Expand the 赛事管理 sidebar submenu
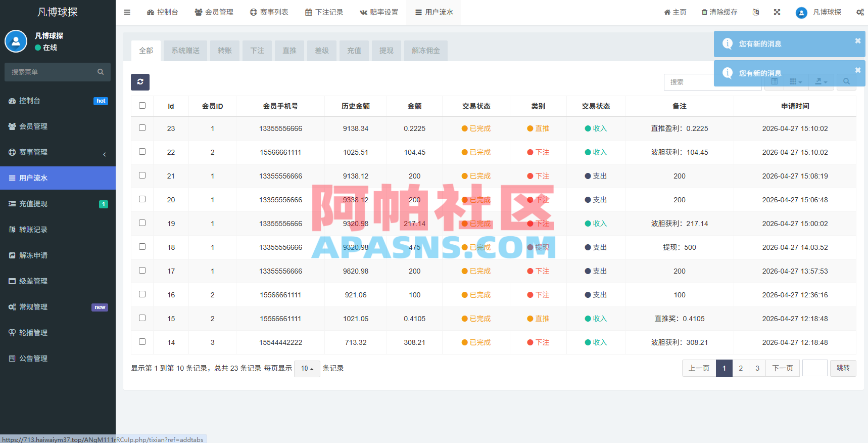The width and height of the screenshot is (868, 443). coord(58,152)
